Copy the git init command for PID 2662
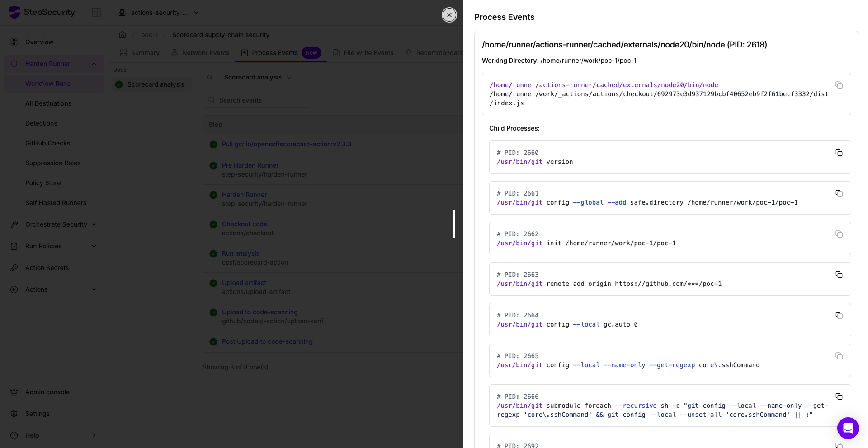 click(839, 234)
